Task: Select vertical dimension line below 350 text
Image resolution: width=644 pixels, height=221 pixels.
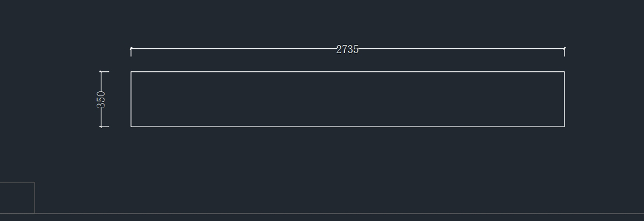Action: [101, 118]
